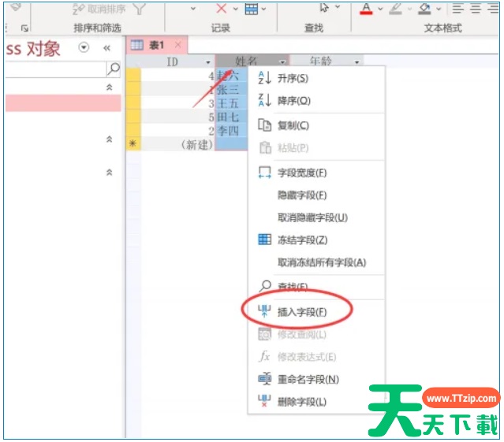Click the red X delete record icon
The height and width of the screenshot is (442, 504).
[222, 9]
